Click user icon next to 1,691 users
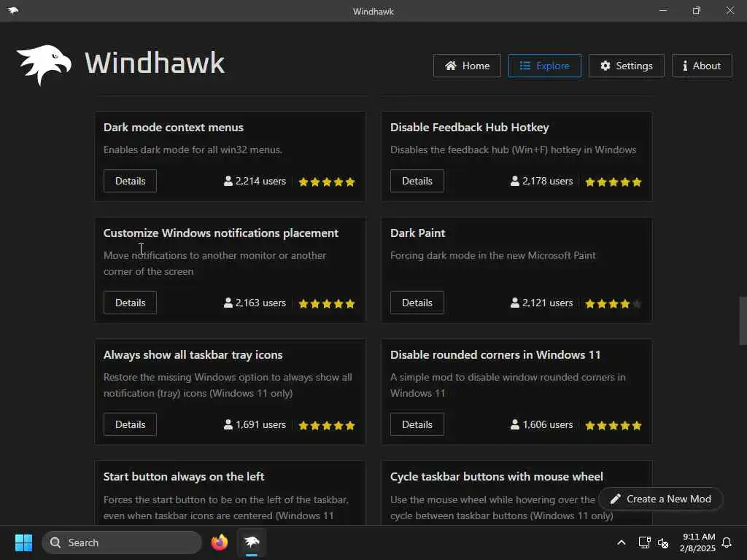The height and width of the screenshot is (560, 747). pyautogui.click(x=228, y=425)
